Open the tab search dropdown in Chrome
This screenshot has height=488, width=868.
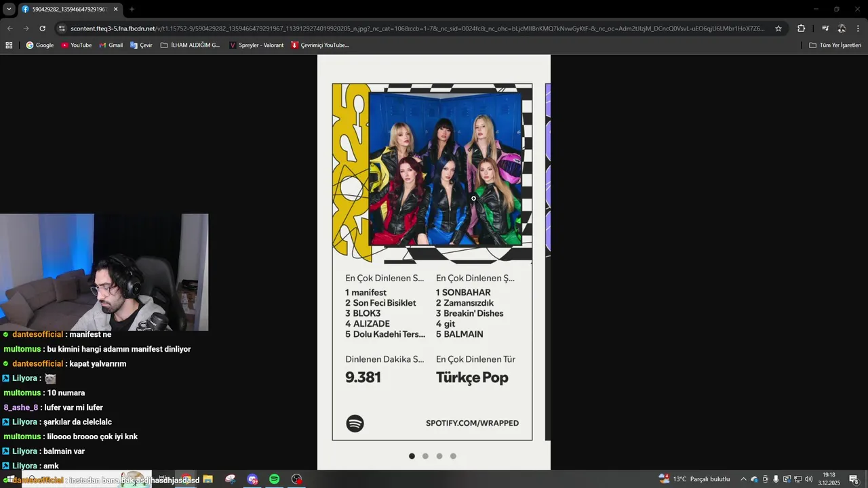click(x=9, y=9)
